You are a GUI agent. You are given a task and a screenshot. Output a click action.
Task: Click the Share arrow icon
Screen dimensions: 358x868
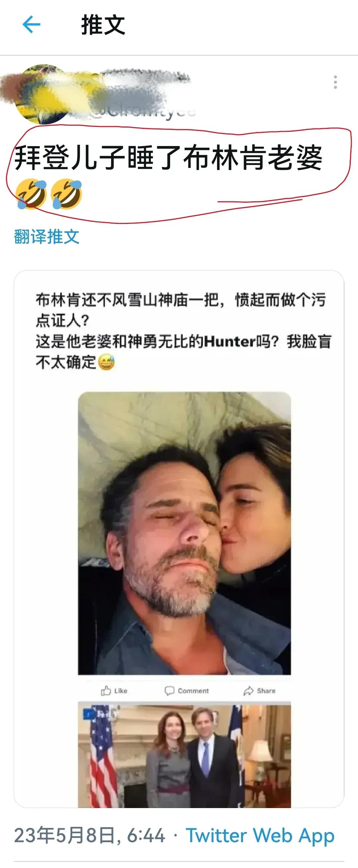(248, 691)
